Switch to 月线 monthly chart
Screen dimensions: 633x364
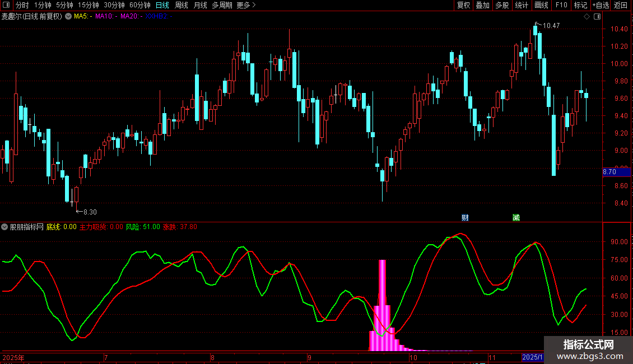200,5
